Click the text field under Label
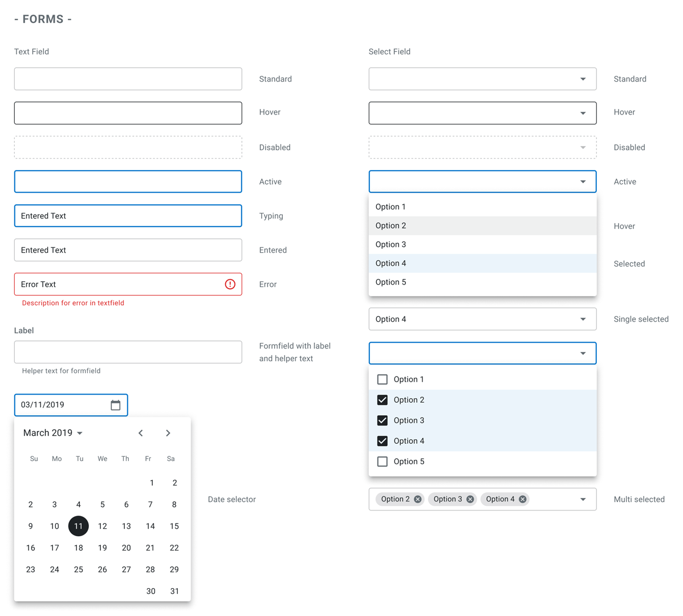This screenshot has width=683, height=616. coord(128,352)
